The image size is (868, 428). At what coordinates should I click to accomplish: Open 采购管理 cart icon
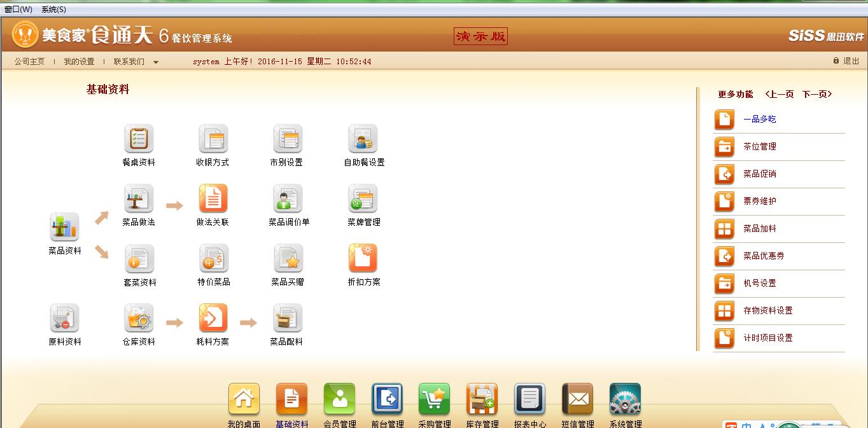(435, 399)
